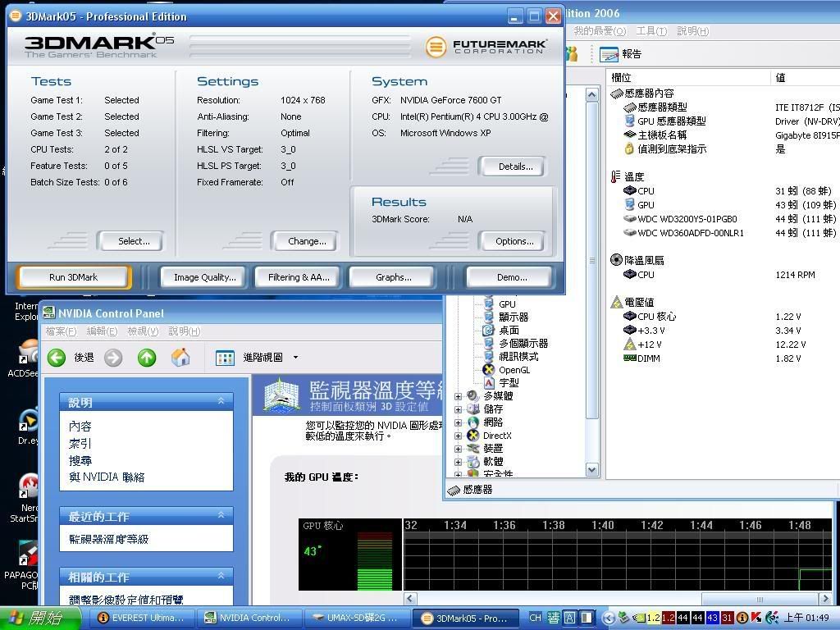This screenshot has height=630, width=840.
Task: Open the 進階視圖 view dropdown arrow
Action: coord(295,358)
